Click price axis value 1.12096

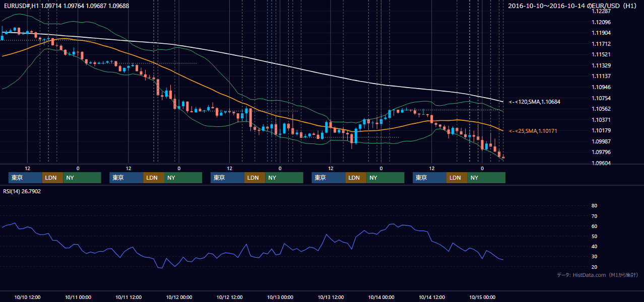(x=601, y=22)
